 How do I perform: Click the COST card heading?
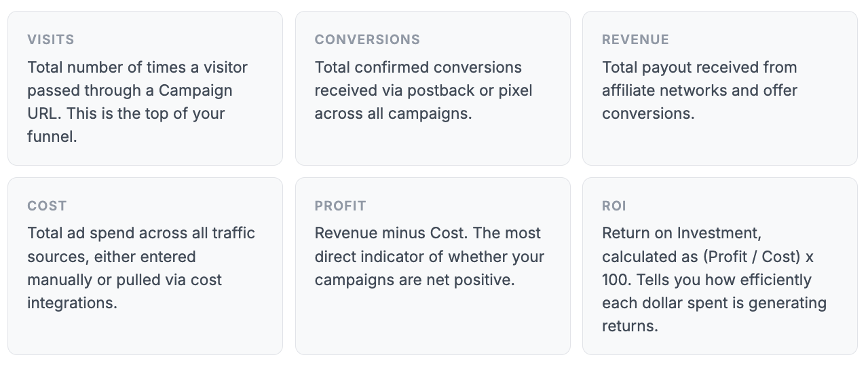[47, 206]
